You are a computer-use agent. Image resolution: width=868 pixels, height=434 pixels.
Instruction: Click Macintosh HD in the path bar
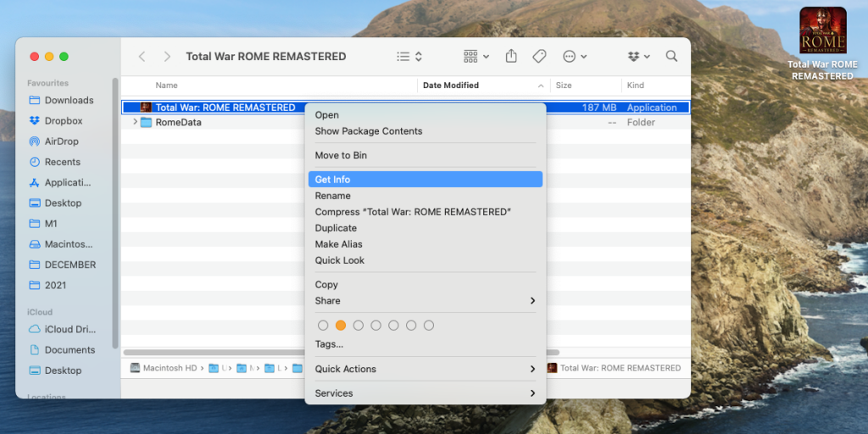164,368
